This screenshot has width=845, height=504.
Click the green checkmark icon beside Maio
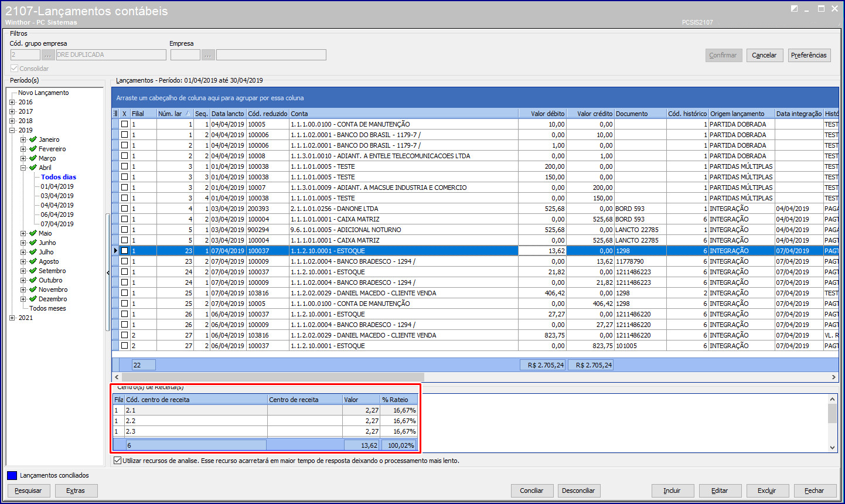33,233
